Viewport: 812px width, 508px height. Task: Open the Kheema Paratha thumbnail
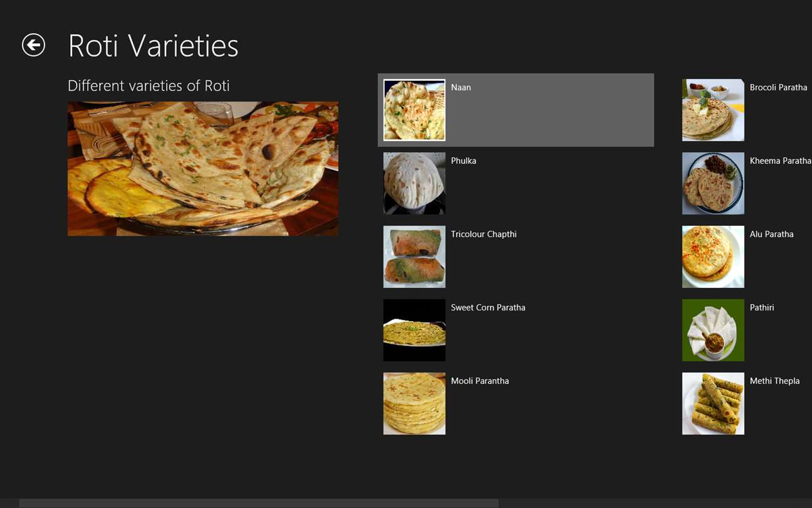(x=713, y=183)
